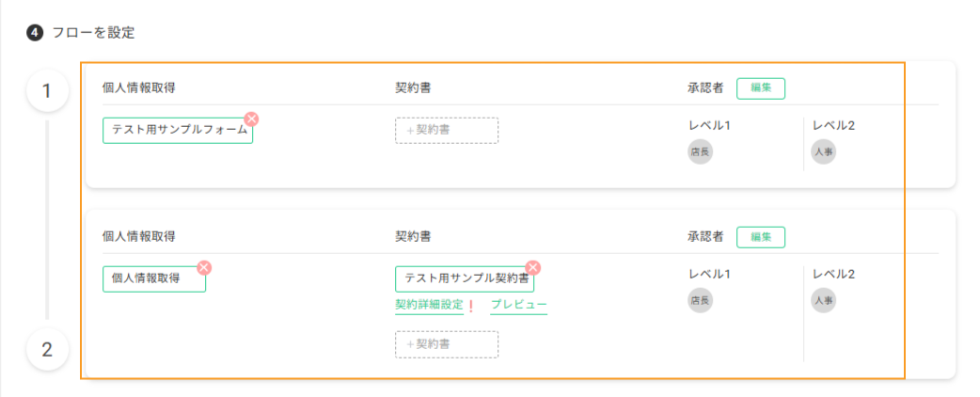
Task: Remove テスト用サンプルフォーム with its red X
Action: coord(251,119)
